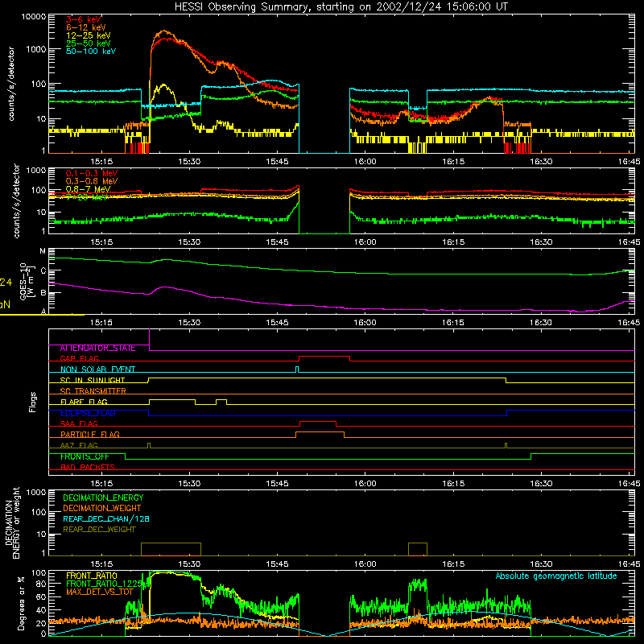Screen dimensions: 644x644
Task: Click the 15:45 tick under the decimation panel
Action: coord(277,564)
